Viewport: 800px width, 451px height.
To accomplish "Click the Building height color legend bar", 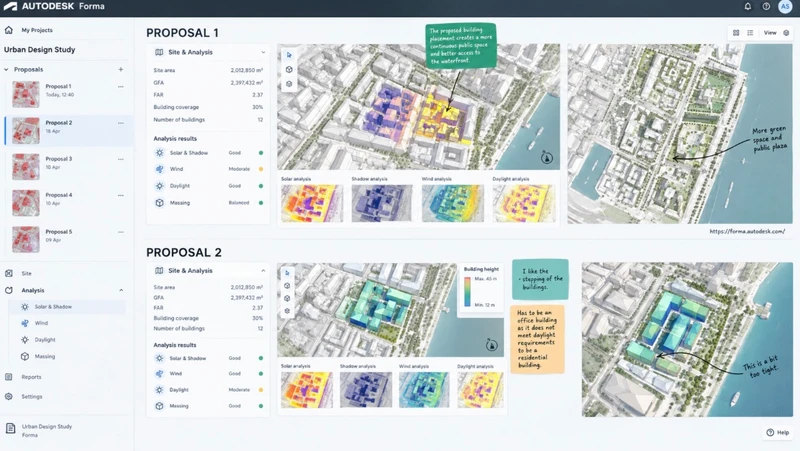I will (x=467, y=291).
